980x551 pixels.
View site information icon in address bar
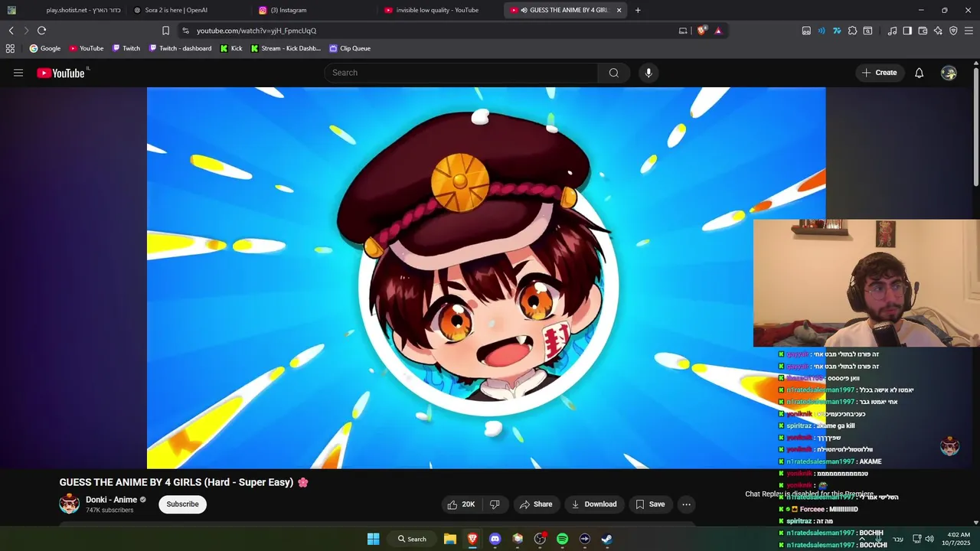click(185, 31)
